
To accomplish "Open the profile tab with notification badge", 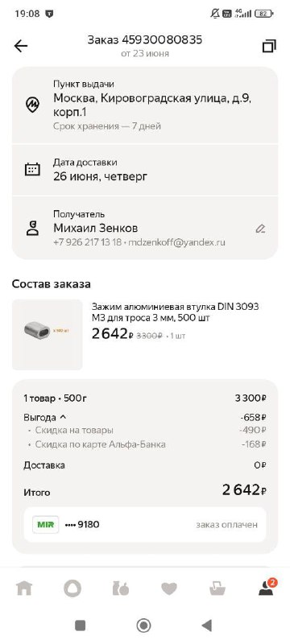I will pyautogui.click(x=267, y=588).
